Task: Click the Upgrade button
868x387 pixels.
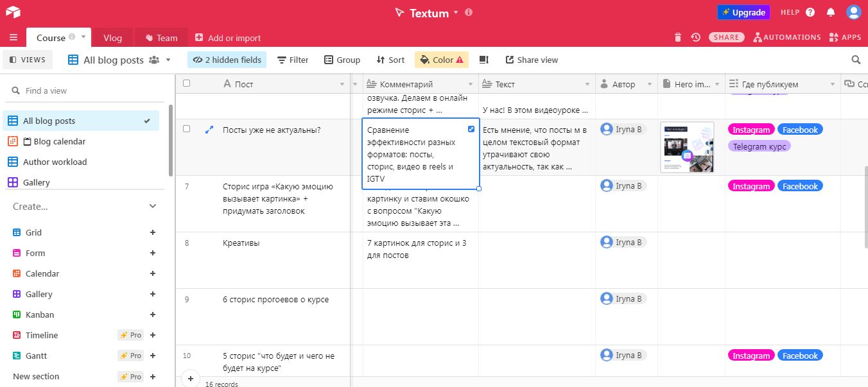Action: [x=743, y=12]
